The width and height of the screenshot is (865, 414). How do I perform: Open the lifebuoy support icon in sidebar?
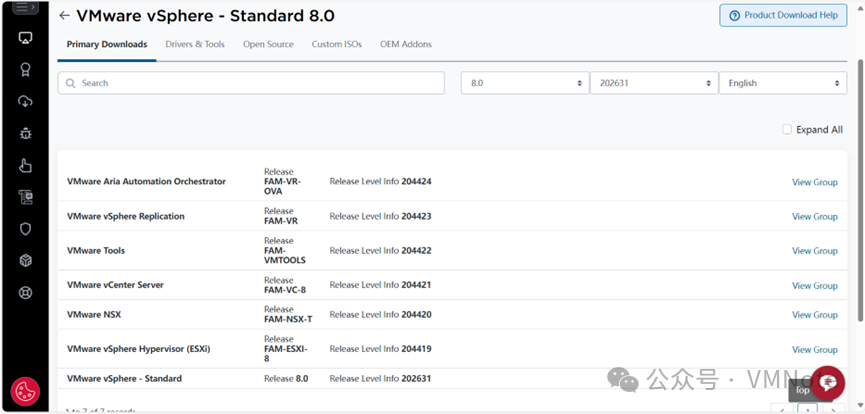pos(25,293)
